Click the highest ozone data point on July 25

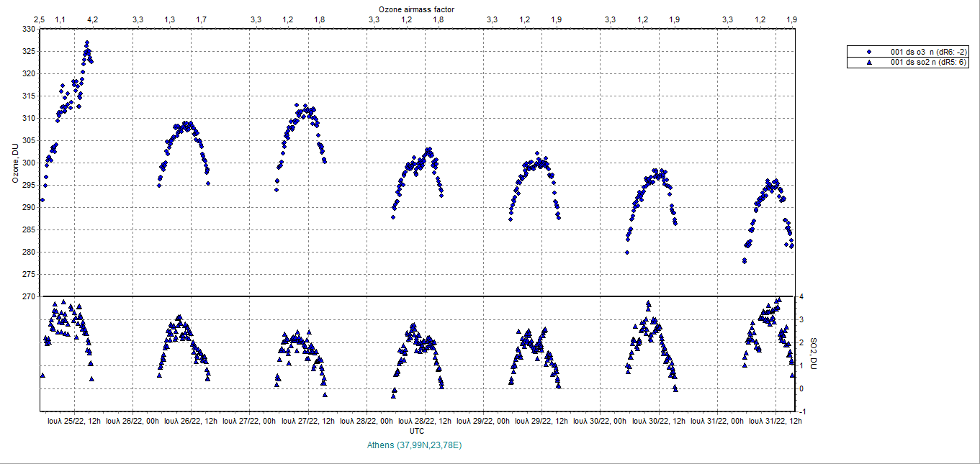tap(87, 43)
